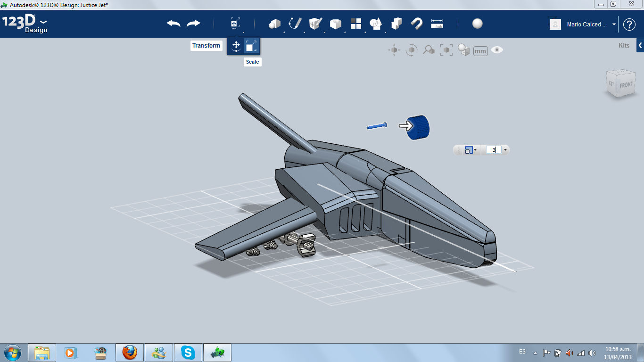The height and width of the screenshot is (362, 644).
Task: Open Help with the question mark icon
Action: coord(629,25)
